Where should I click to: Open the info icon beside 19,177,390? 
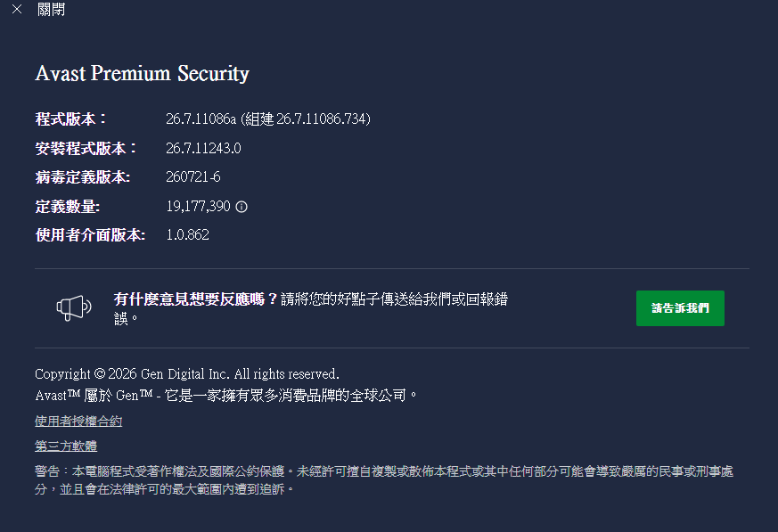[x=242, y=207]
